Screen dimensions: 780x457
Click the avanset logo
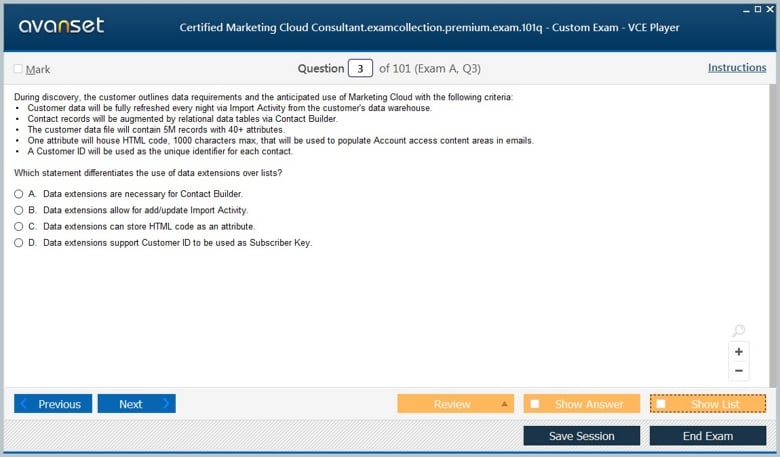(61, 25)
